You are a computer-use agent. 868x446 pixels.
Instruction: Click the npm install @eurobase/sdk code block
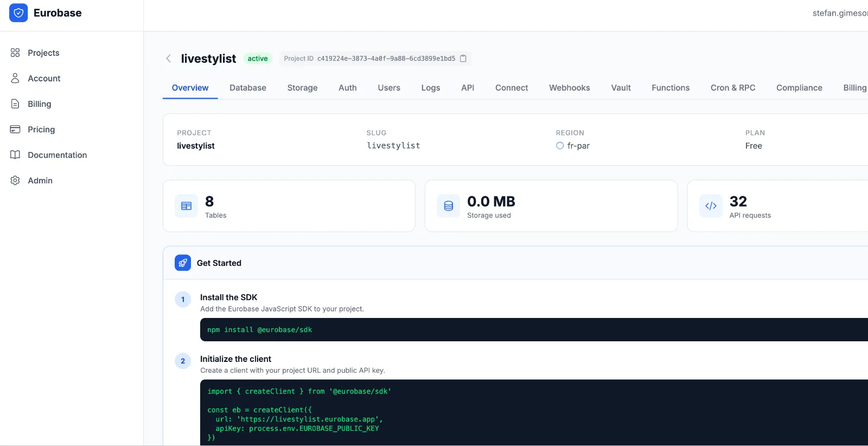click(534, 330)
